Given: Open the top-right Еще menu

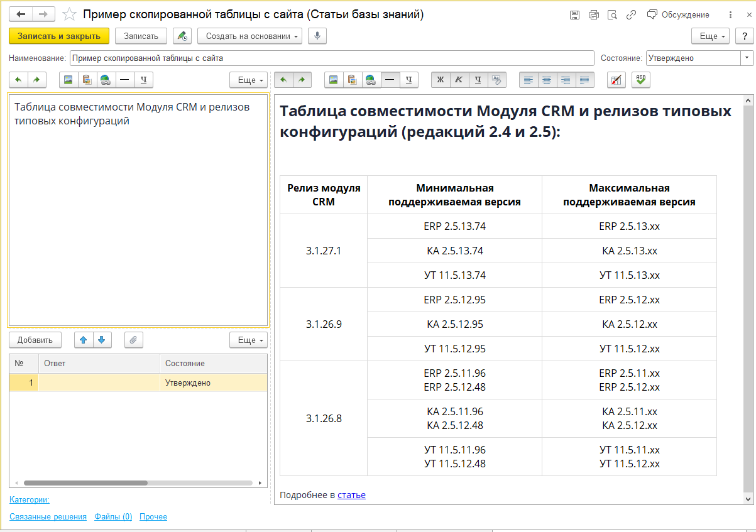Looking at the screenshot, I should point(710,36).
